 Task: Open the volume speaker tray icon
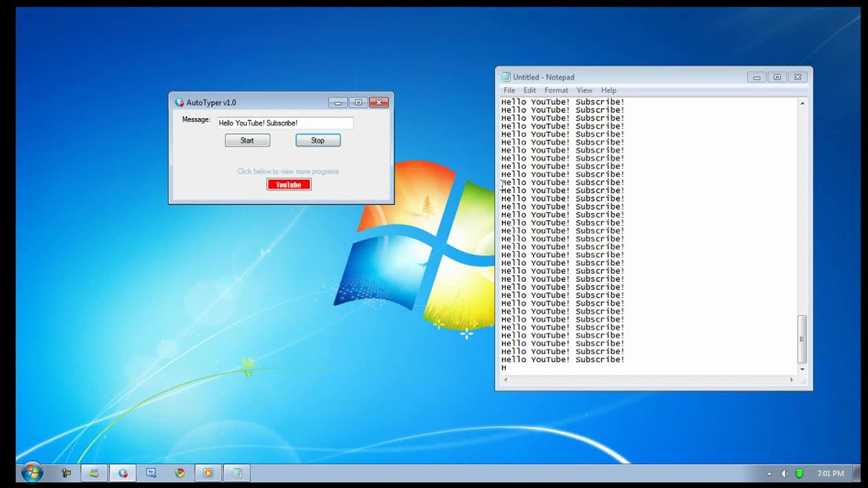pyautogui.click(x=785, y=474)
